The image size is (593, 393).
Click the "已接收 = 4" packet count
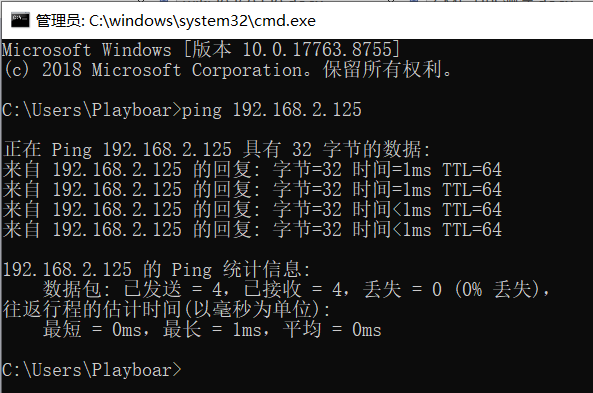pos(293,290)
